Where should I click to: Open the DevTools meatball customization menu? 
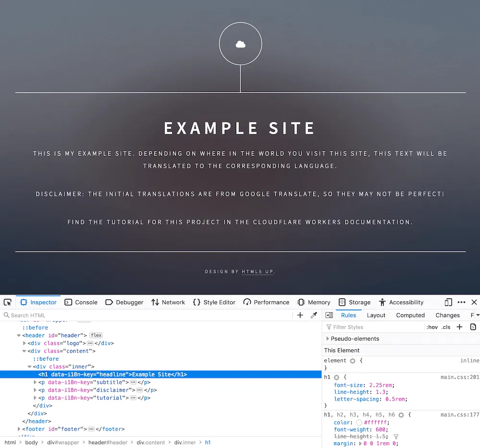click(461, 302)
